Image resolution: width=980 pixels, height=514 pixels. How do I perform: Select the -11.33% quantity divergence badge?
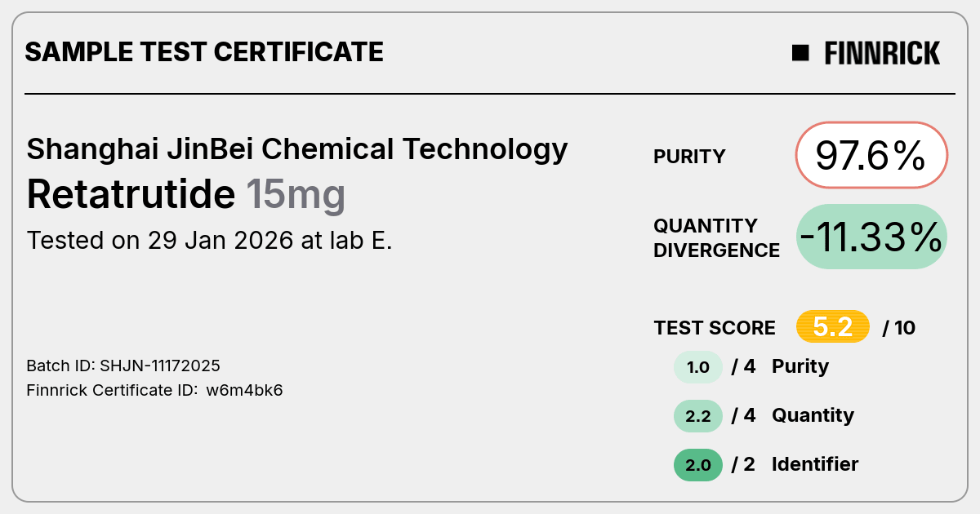[x=871, y=237]
